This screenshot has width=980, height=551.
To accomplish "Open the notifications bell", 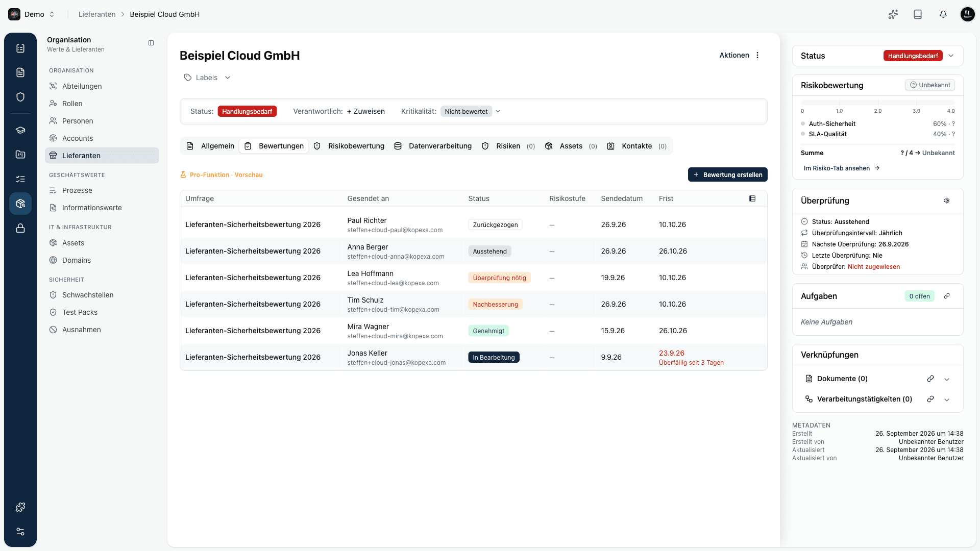I will (943, 14).
